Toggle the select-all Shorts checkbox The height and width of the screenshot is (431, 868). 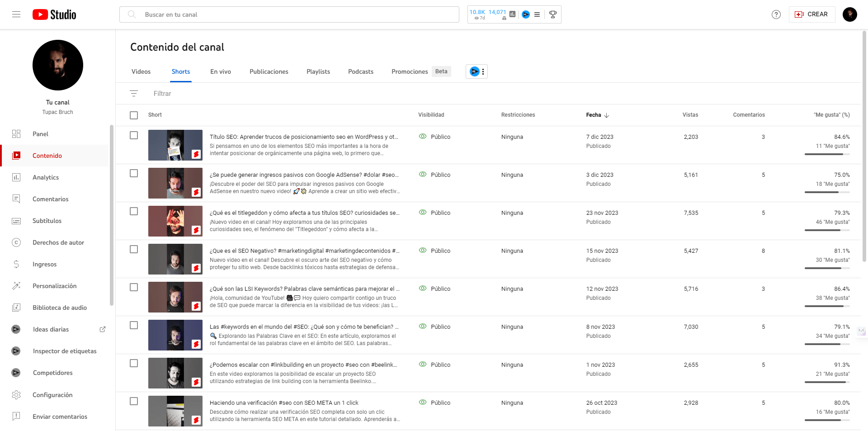click(x=134, y=115)
